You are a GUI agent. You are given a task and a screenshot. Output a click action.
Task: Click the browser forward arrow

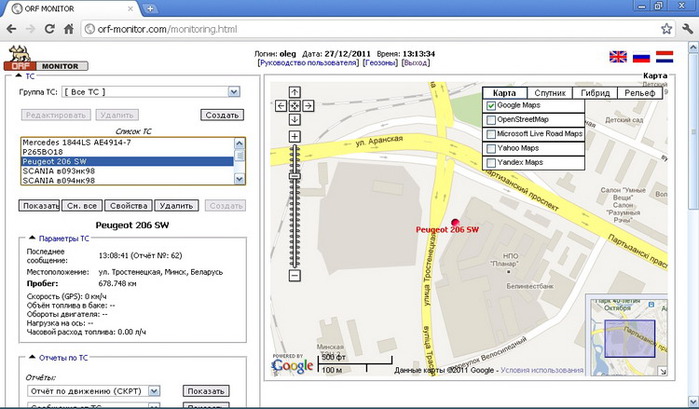coord(31,29)
